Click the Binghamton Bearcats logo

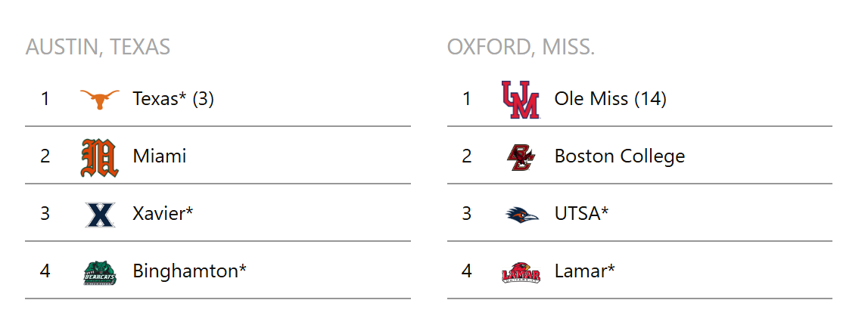(x=100, y=273)
